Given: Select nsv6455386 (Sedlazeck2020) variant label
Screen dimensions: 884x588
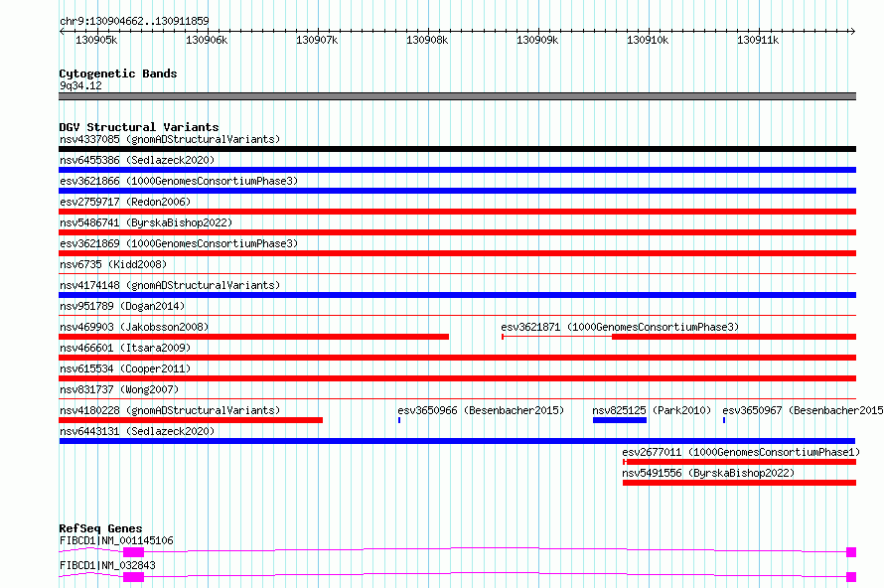Looking at the screenshot, I should tap(137, 160).
